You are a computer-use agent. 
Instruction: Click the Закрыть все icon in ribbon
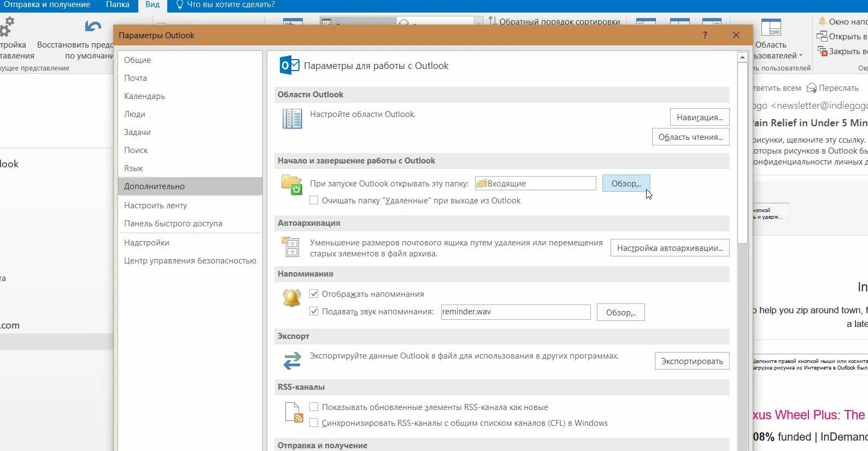(x=822, y=51)
